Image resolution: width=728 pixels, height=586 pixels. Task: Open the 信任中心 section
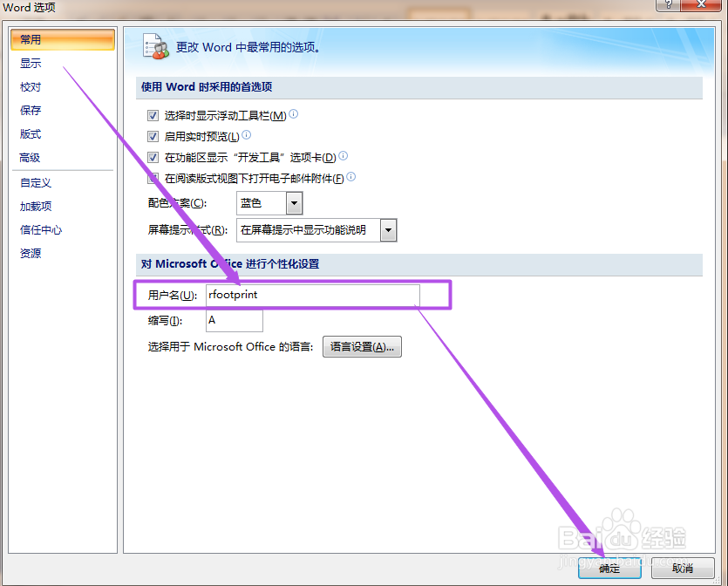tap(40, 229)
